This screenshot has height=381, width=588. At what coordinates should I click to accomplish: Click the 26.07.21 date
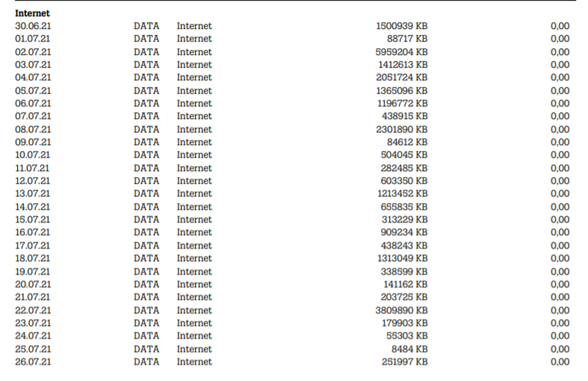coord(32,362)
